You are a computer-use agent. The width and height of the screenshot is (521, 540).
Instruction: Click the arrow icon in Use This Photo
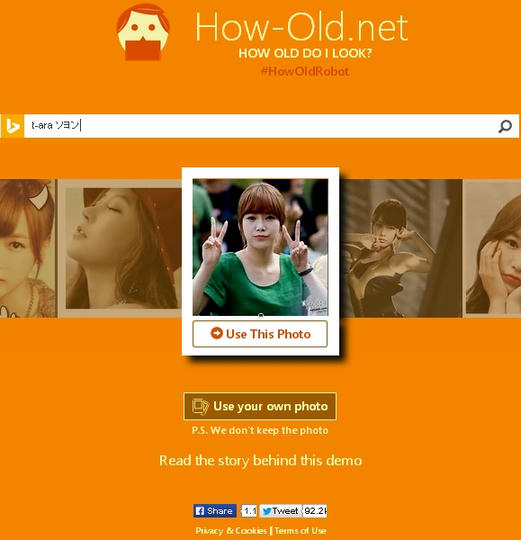coord(217,333)
